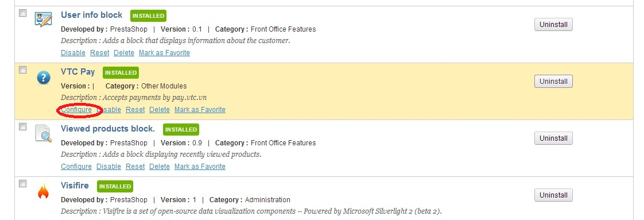Disable the User info block module
Image resolution: width=644 pixels, height=220 pixels.
(x=73, y=53)
